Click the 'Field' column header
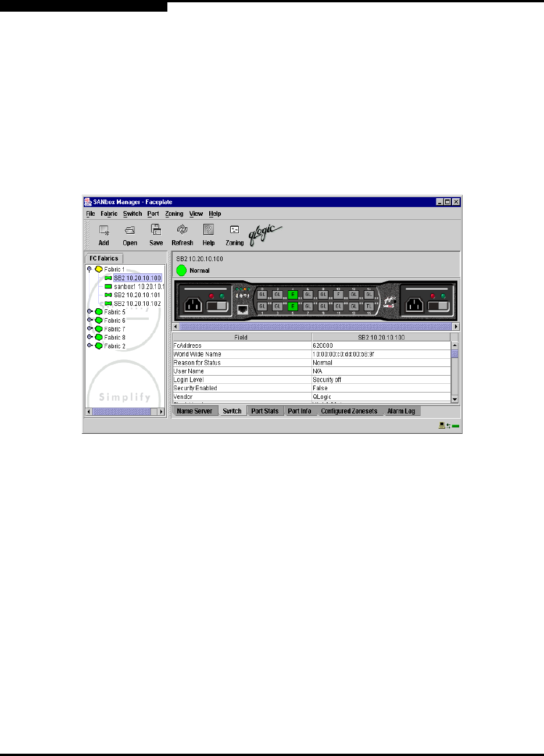 pos(242,337)
